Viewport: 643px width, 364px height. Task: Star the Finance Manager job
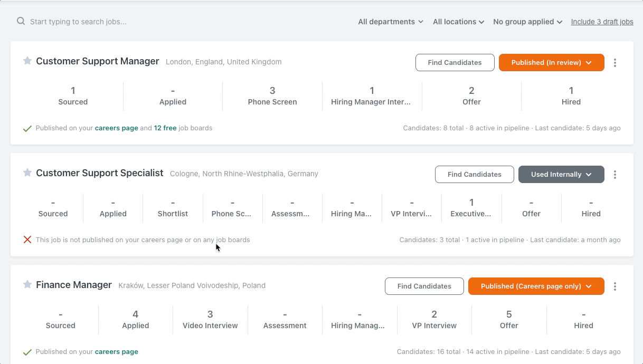pyautogui.click(x=27, y=284)
